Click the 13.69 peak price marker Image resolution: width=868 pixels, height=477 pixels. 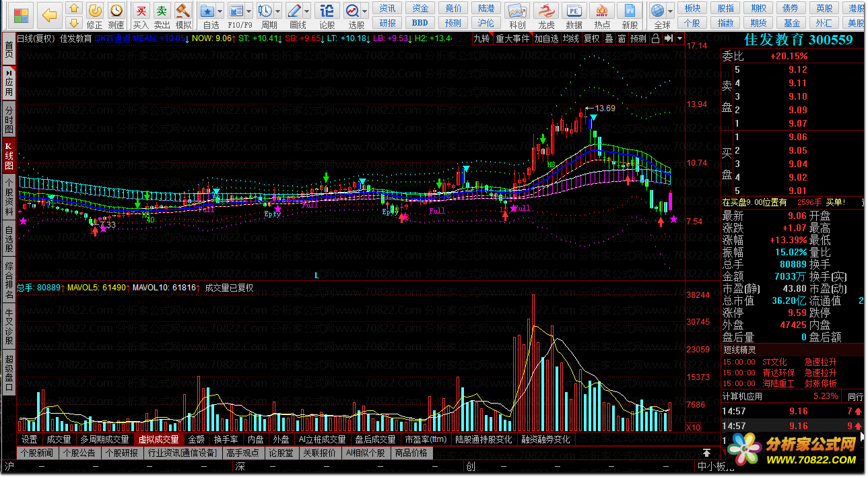(x=604, y=108)
